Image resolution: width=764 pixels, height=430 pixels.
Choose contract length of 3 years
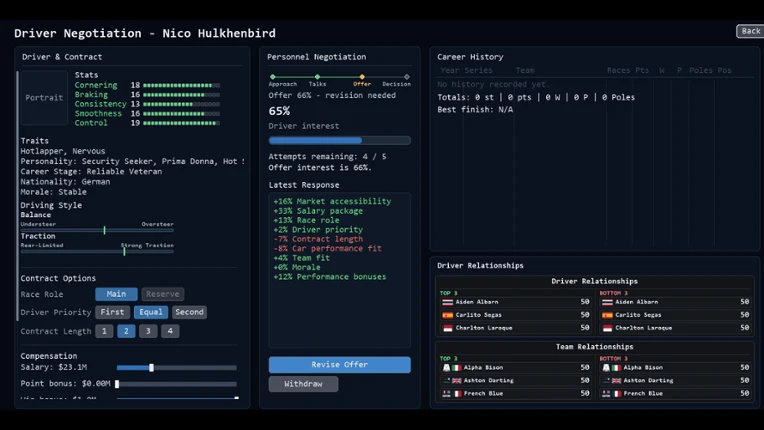[148, 331]
